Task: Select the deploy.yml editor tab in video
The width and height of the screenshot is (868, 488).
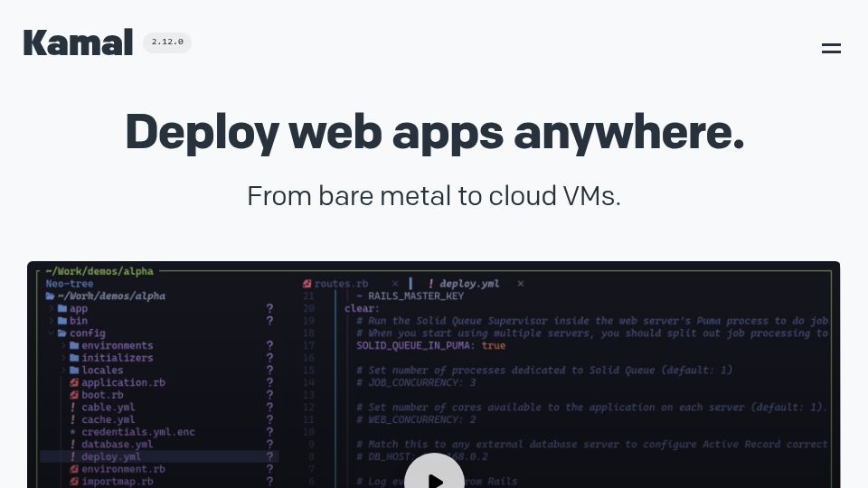Action: [x=469, y=284]
